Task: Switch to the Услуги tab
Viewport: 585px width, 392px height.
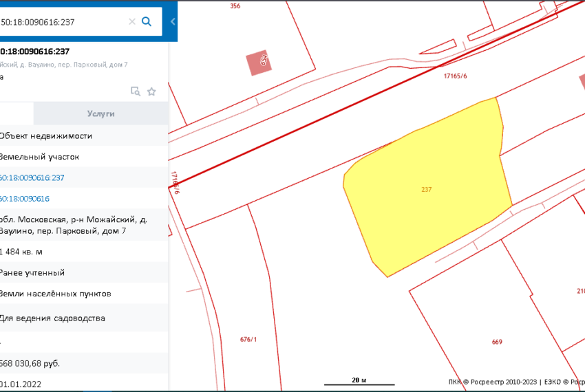Action: pos(100,113)
